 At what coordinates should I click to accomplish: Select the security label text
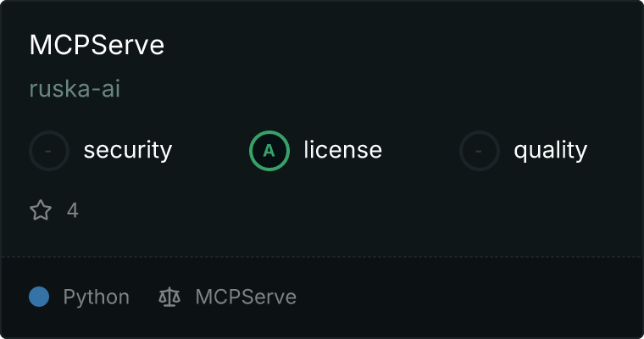point(128,150)
